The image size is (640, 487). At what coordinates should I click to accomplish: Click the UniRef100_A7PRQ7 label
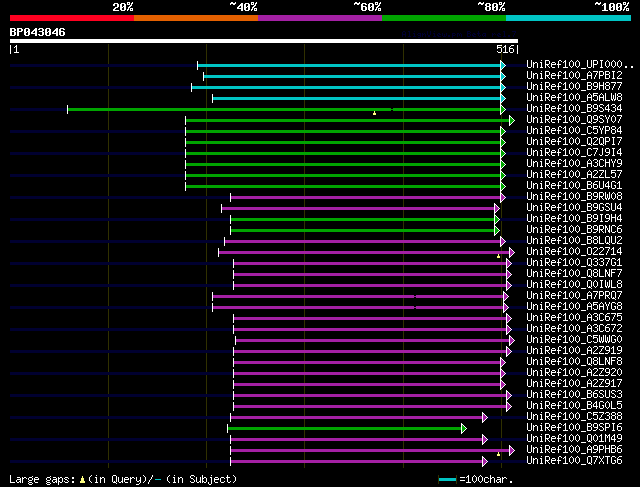pos(574,296)
